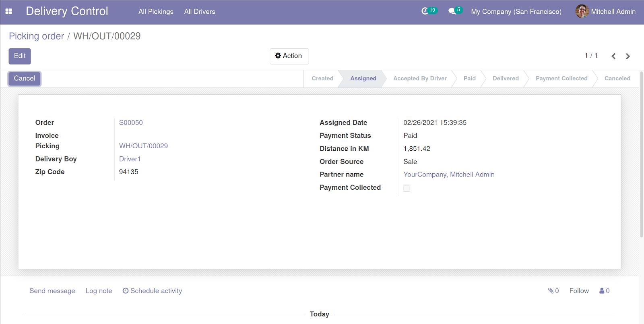Open company switcher My Company (San Francisco)
Screen dimensions: 644x324
tap(516, 12)
